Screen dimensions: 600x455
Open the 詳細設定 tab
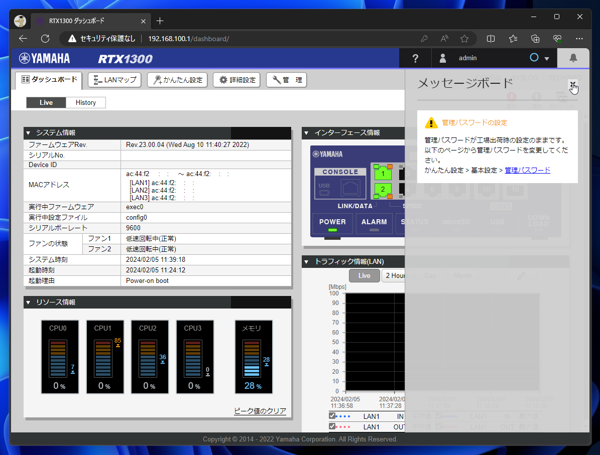[237, 80]
